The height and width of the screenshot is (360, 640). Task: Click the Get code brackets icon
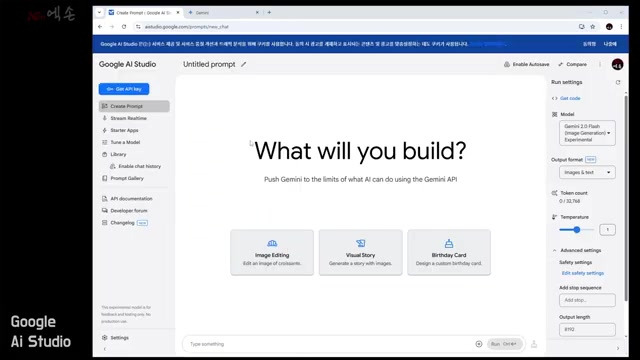[554, 98]
